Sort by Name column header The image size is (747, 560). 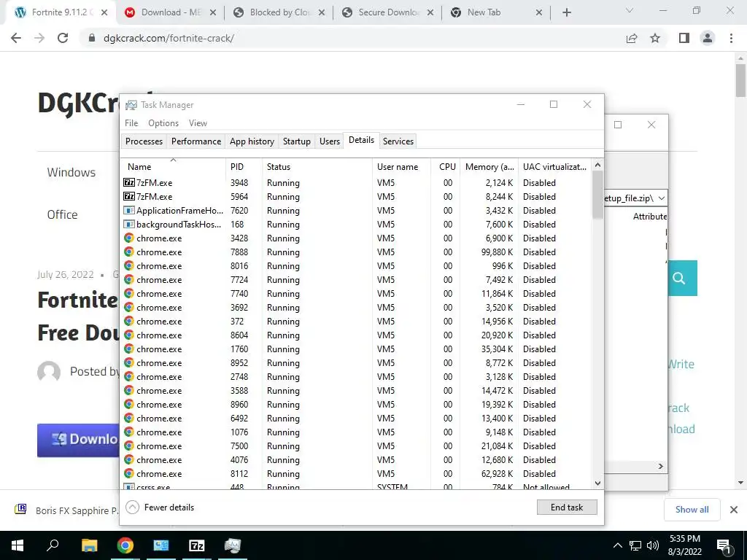pyautogui.click(x=173, y=166)
